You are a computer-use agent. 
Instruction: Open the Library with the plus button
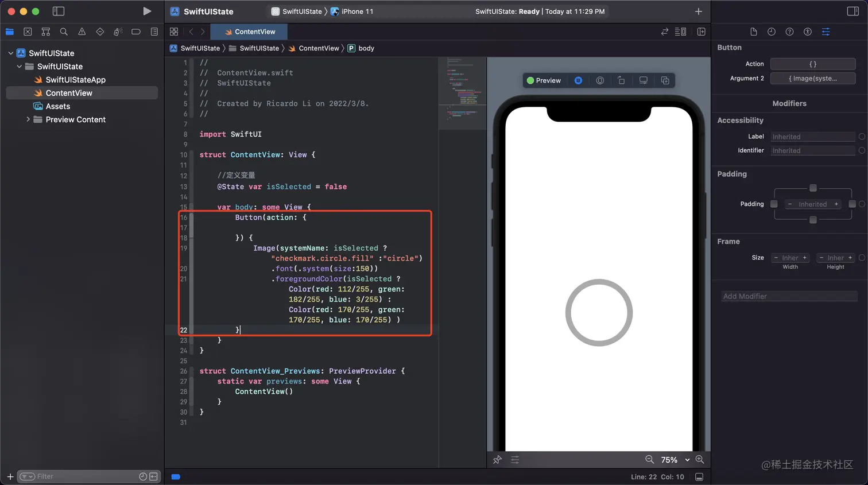click(699, 11)
